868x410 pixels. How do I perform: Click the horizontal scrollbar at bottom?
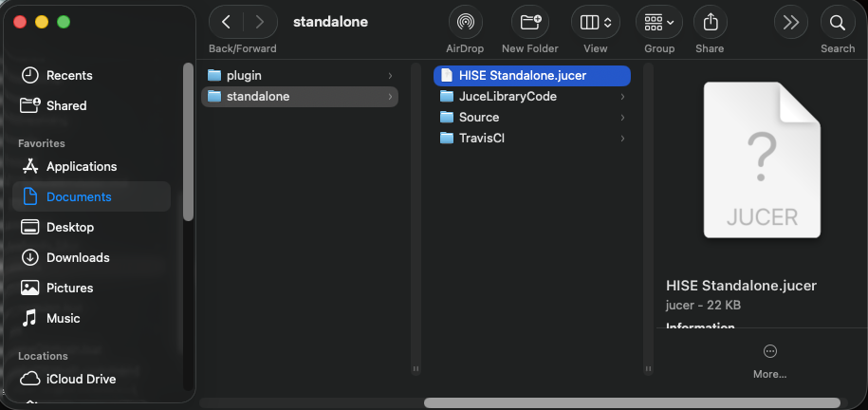632,403
